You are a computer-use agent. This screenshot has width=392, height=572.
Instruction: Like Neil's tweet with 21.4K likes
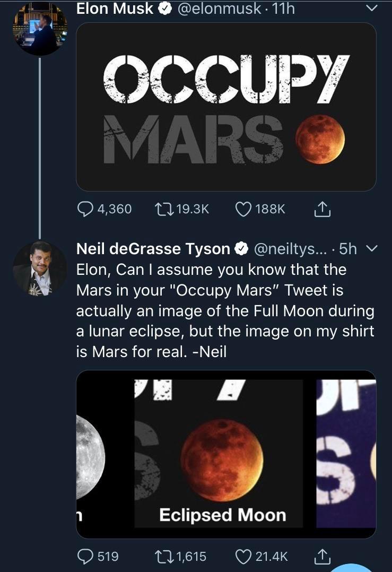click(x=243, y=556)
